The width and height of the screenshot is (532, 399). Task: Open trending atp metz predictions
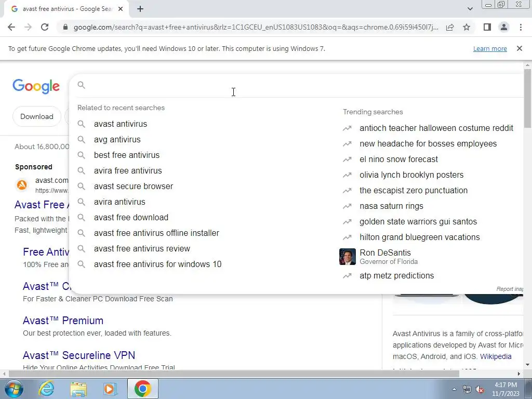click(x=396, y=275)
